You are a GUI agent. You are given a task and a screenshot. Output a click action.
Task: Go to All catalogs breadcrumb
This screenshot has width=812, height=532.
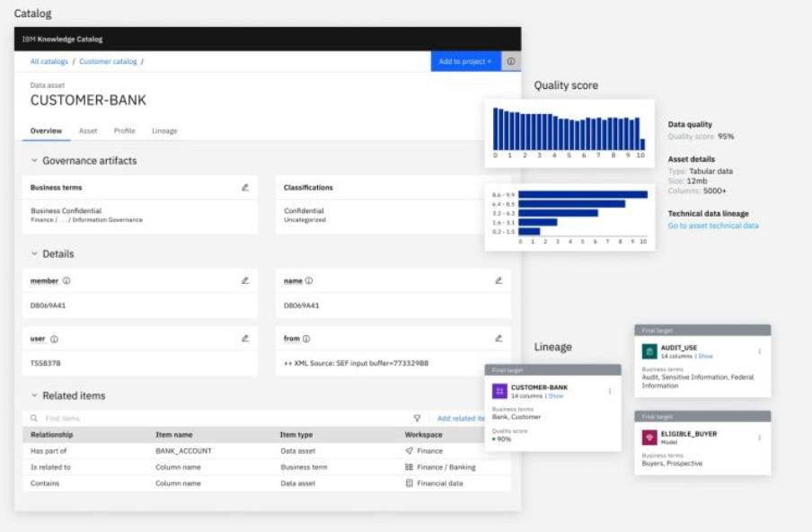(x=49, y=61)
